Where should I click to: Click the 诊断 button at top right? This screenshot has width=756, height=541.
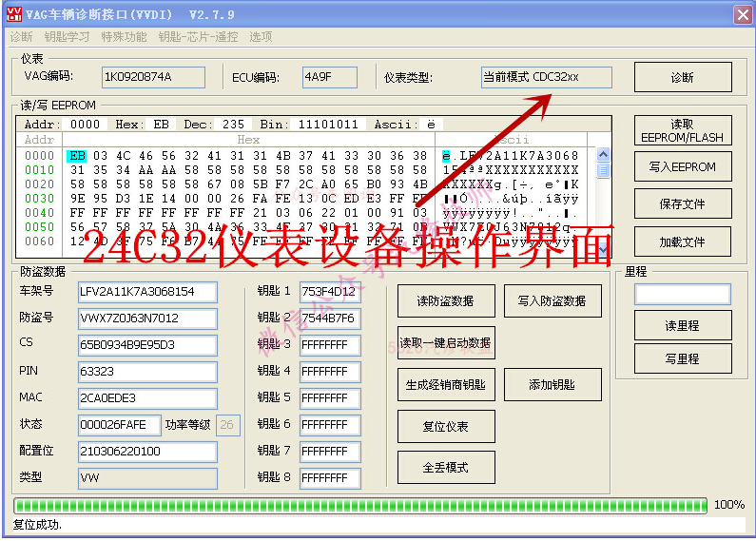(x=683, y=77)
